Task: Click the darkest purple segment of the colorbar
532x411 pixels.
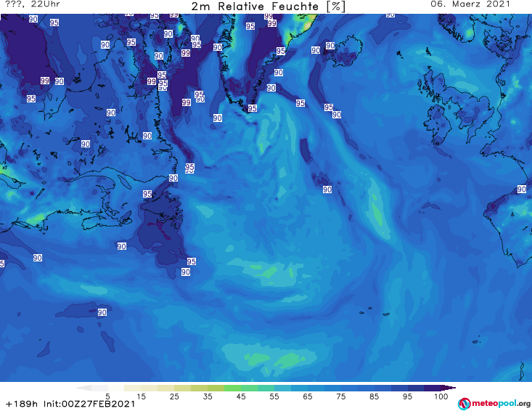Action: (x=433, y=388)
